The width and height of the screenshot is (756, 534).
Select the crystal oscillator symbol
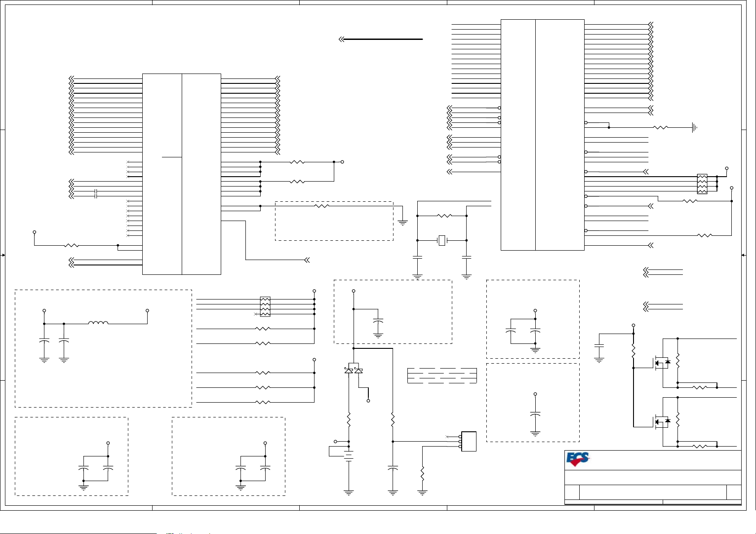(x=442, y=241)
